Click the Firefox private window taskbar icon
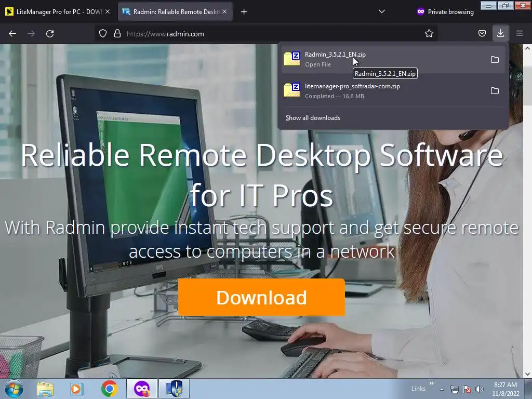Image resolution: width=532 pixels, height=399 pixels. (x=141, y=389)
